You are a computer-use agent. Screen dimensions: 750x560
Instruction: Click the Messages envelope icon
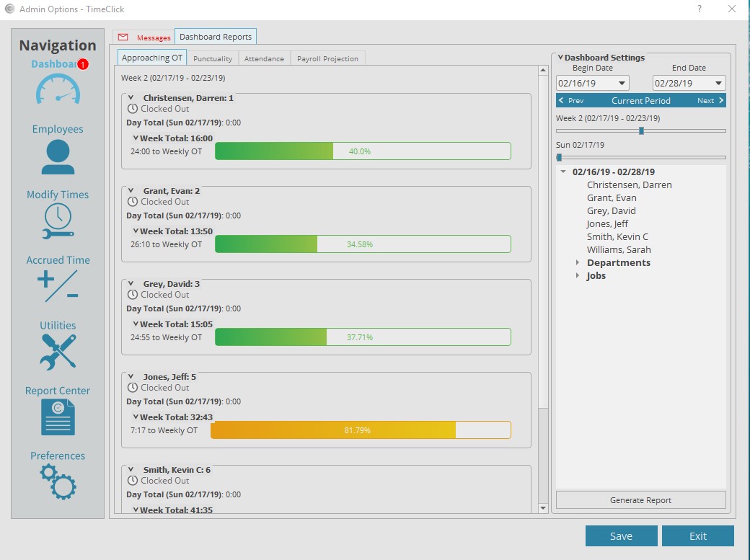click(123, 37)
